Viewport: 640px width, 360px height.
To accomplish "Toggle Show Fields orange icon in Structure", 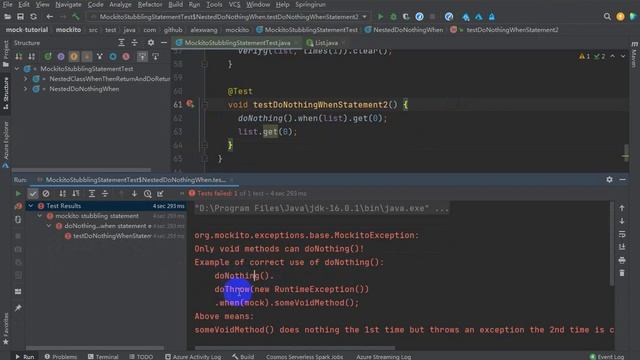I will pos(74,56).
